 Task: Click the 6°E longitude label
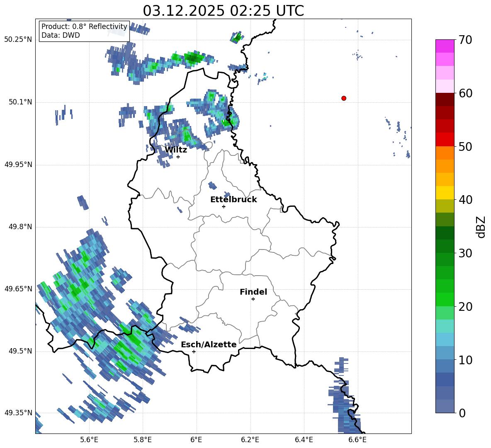196,440
